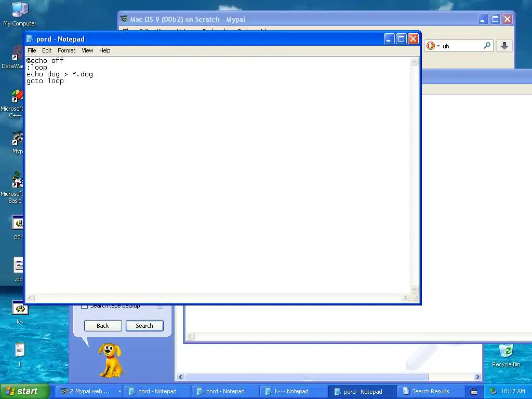532x399 pixels.
Task: Open the DuckDuckGo search engine selector in Mypal
Action: 433,46
